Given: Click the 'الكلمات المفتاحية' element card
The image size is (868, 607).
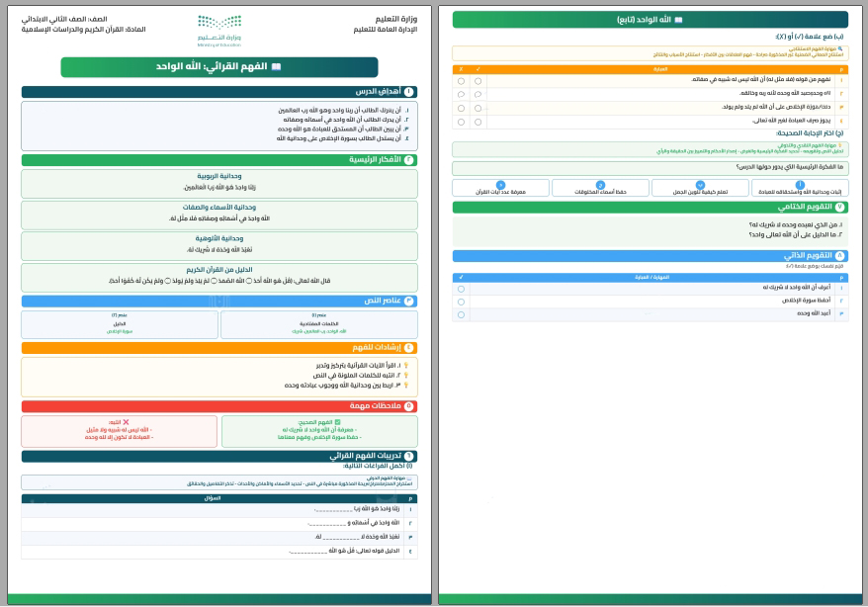Looking at the screenshot, I should (319, 324).
